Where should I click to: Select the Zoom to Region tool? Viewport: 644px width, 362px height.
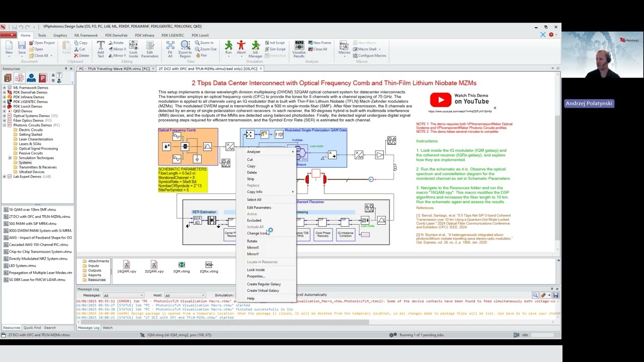185,49
